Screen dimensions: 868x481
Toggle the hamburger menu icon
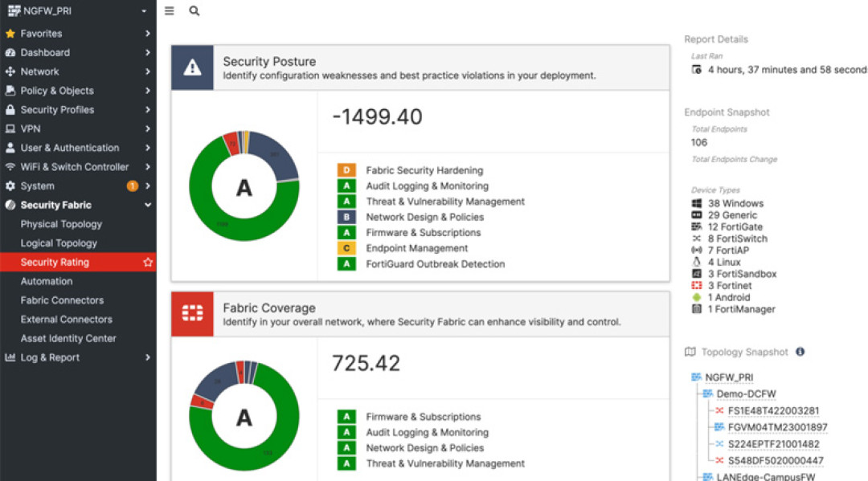click(x=170, y=10)
